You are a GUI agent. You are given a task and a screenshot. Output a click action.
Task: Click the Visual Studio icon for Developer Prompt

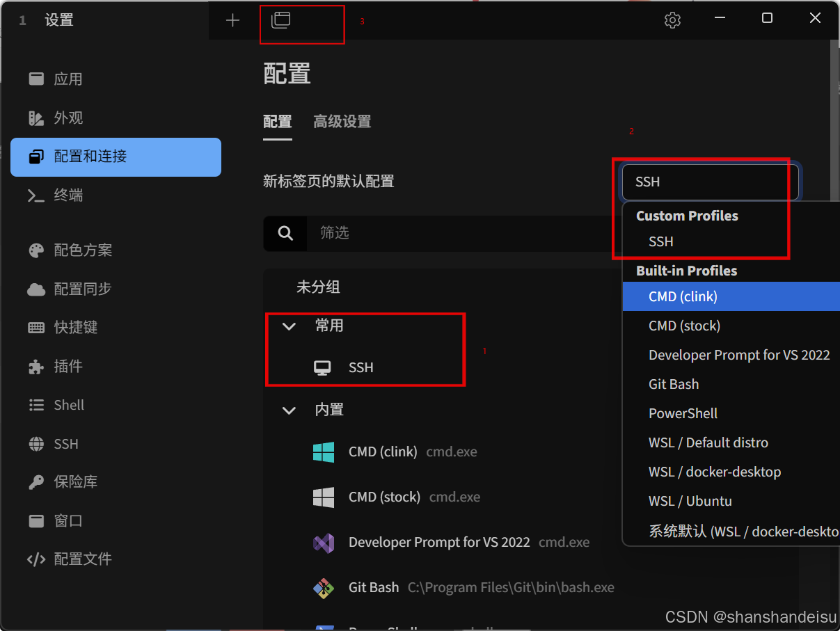coord(324,543)
